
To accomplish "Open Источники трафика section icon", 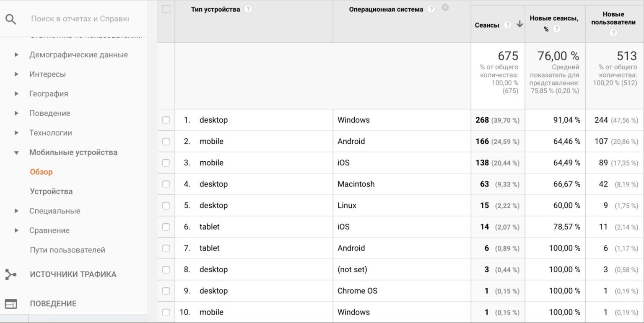I will pyautogui.click(x=10, y=274).
